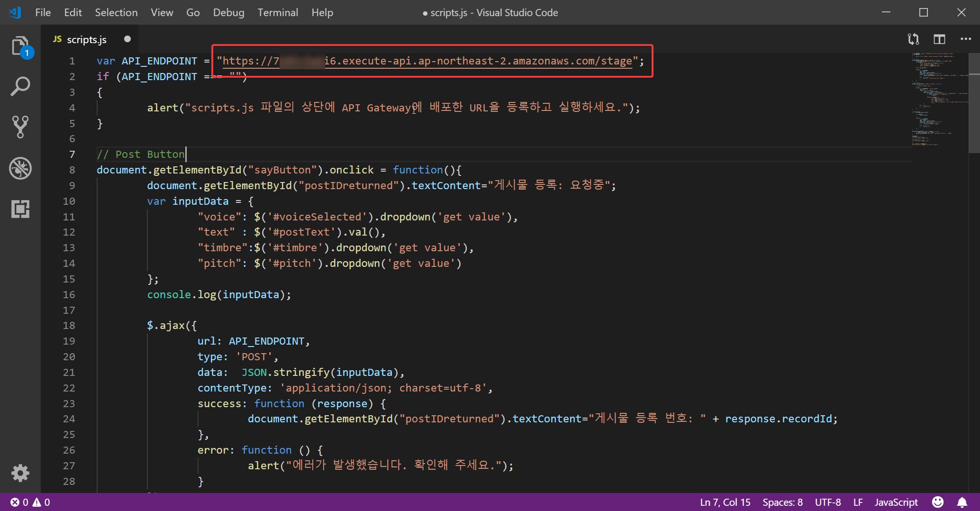Click the warnings count in status bar
The image size is (980, 511).
click(41, 502)
